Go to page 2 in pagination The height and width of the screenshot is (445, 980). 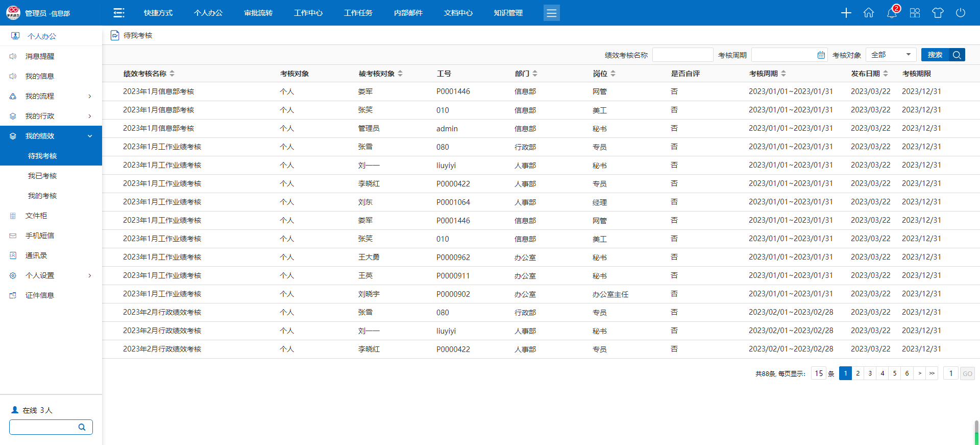tap(858, 373)
